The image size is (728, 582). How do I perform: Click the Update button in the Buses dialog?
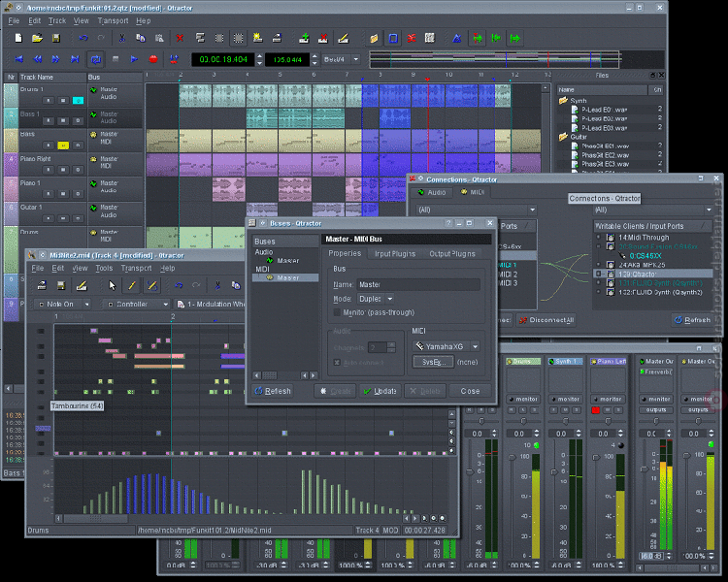(x=381, y=391)
